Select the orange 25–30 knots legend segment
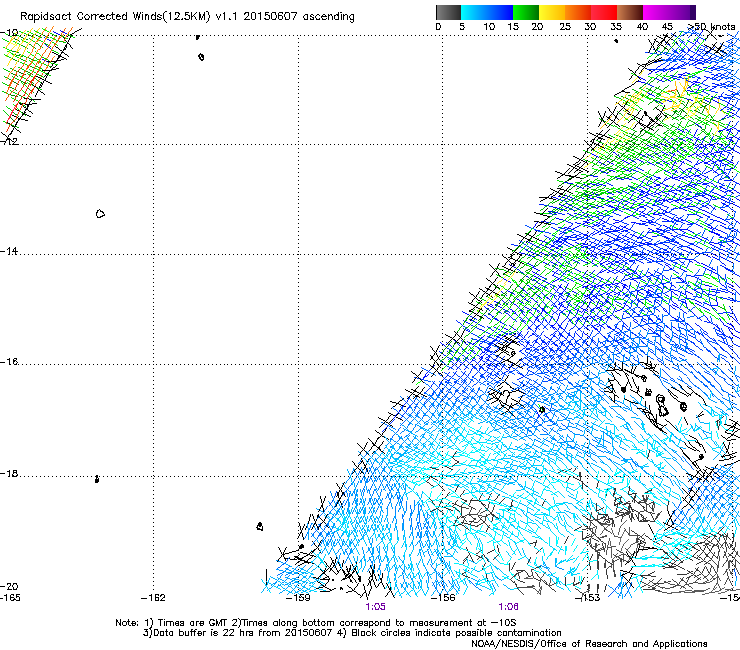 point(578,12)
